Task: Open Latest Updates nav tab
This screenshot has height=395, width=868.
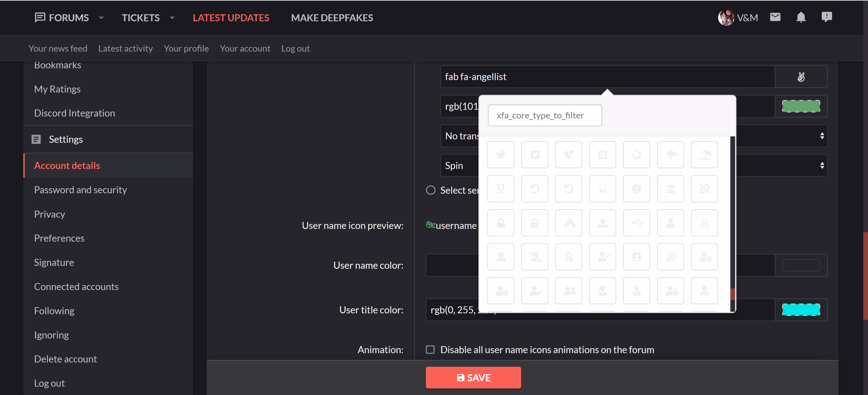Action: (230, 18)
